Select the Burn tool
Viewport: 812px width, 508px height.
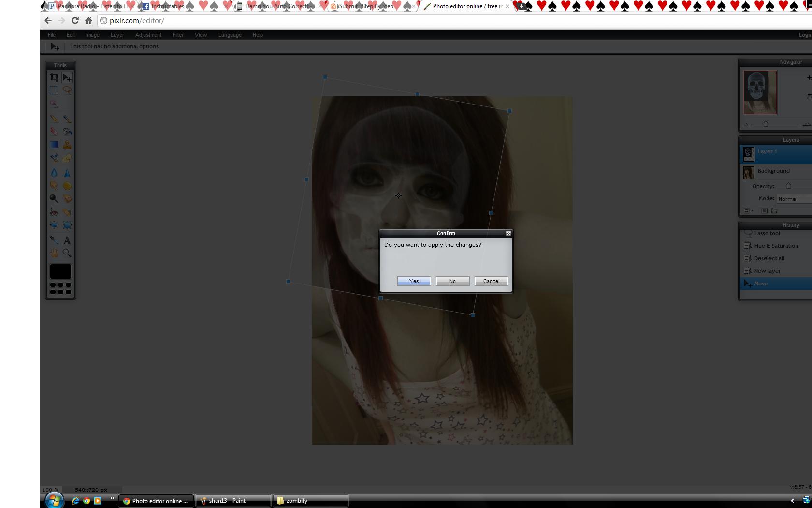[67, 199]
